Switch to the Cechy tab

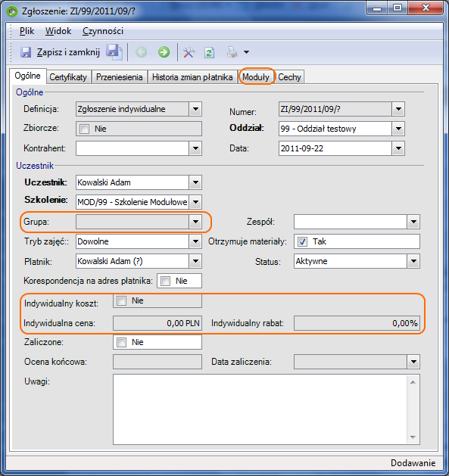point(289,77)
